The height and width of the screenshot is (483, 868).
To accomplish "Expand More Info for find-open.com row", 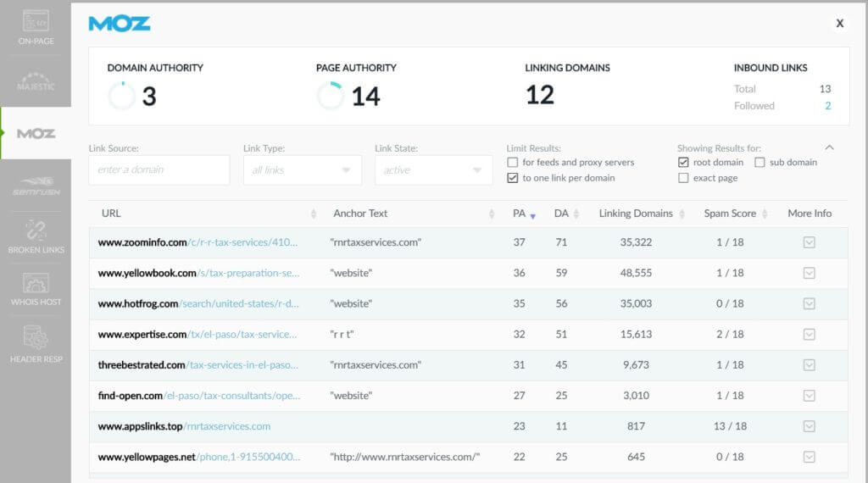I will click(809, 396).
